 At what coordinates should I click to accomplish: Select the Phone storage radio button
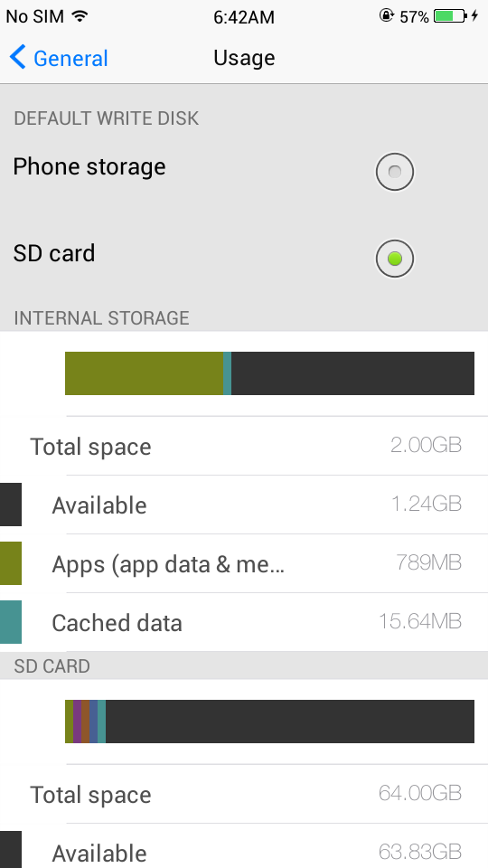click(395, 172)
